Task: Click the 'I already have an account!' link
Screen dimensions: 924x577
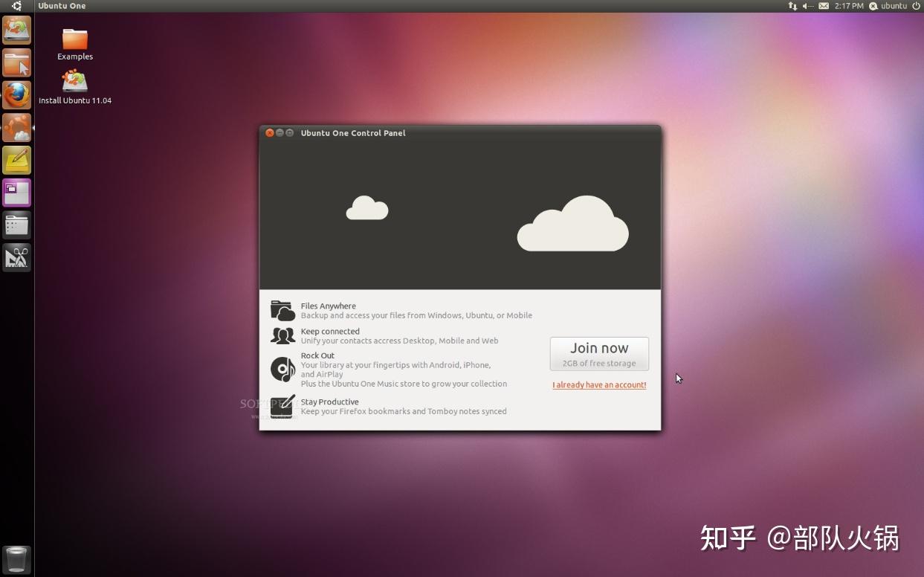Action: [599, 384]
